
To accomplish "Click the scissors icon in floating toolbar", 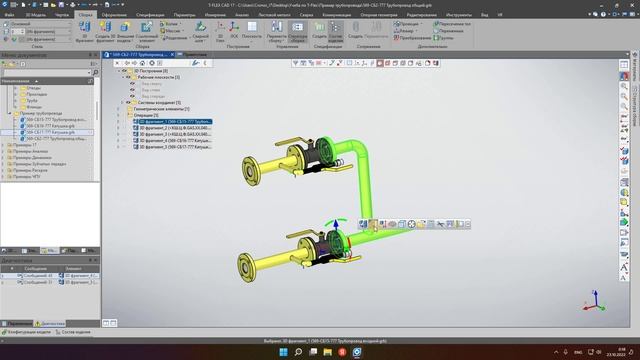I will (440, 224).
